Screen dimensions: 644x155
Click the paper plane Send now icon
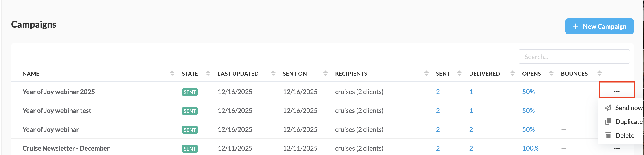tap(608, 108)
